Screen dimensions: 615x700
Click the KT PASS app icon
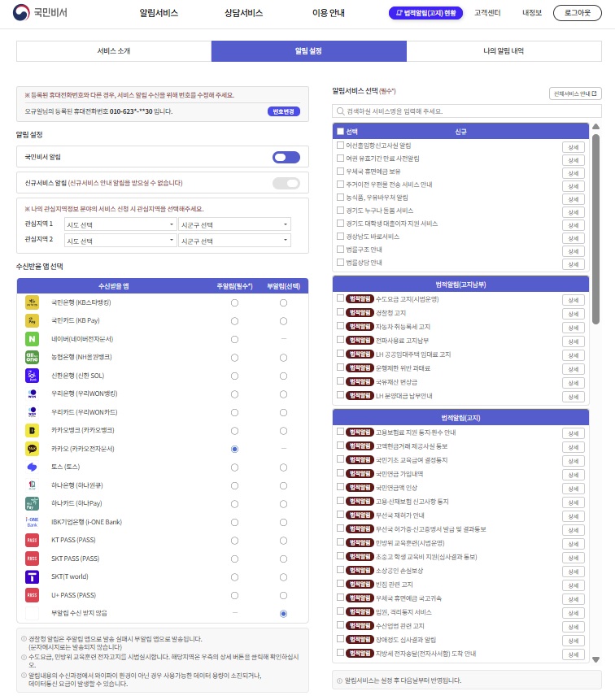click(x=32, y=540)
